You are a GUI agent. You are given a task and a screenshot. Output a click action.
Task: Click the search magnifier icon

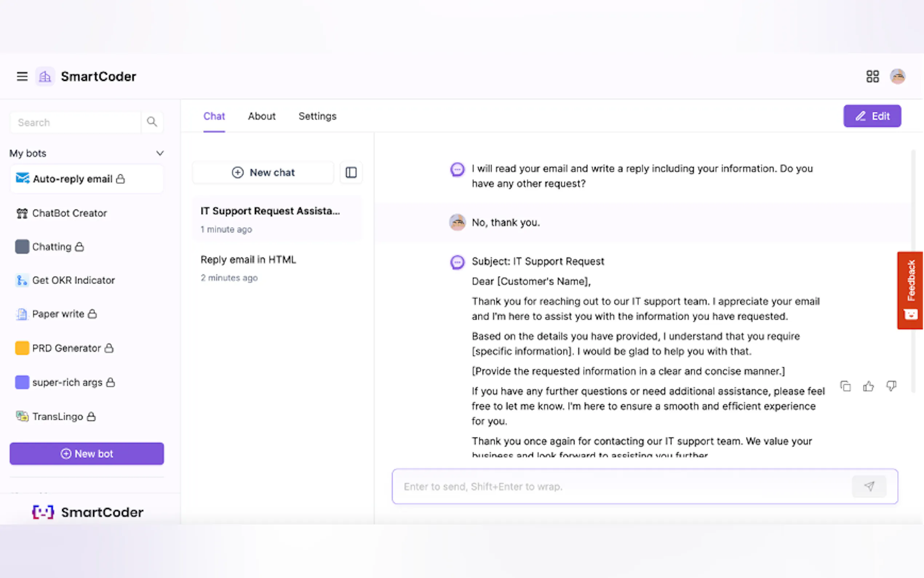(152, 122)
